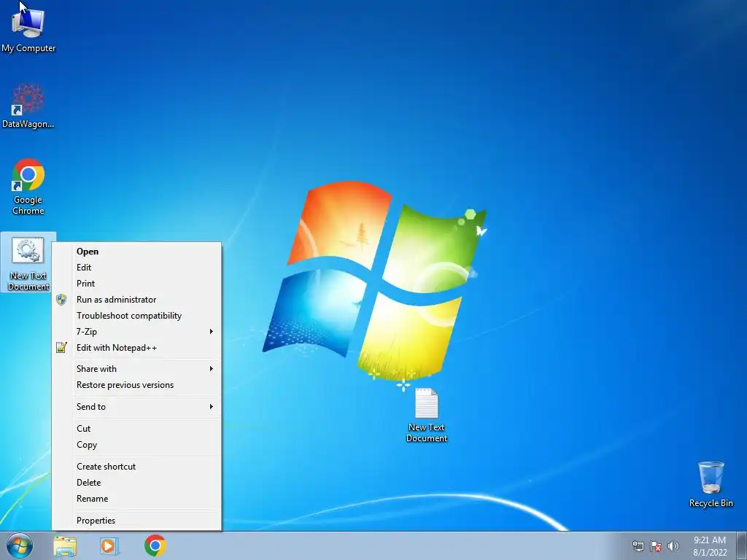Choose Print in the context menu

point(136,284)
